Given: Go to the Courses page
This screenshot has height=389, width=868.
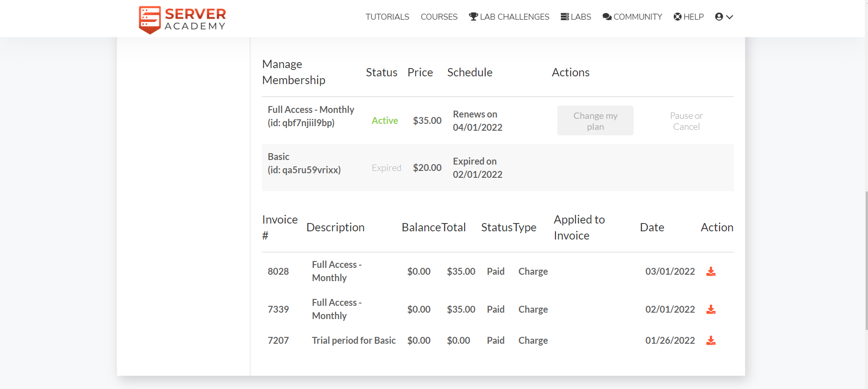Looking at the screenshot, I should coord(439,17).
